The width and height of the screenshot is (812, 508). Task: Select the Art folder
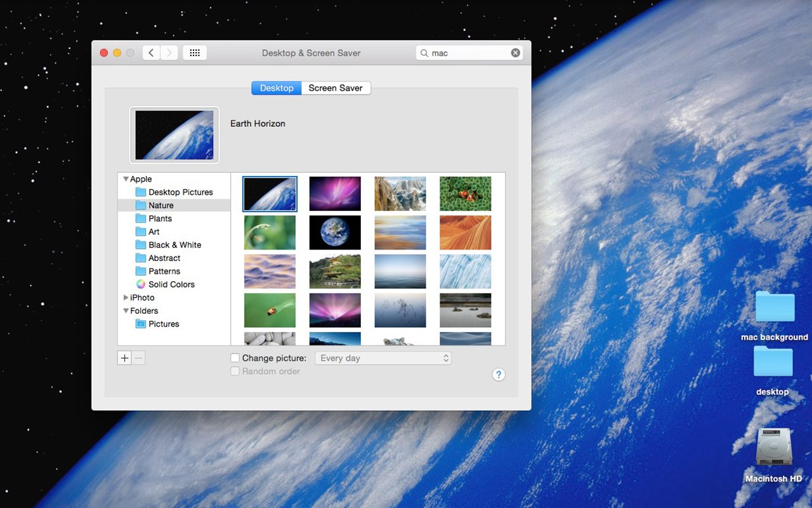click(x=174, y=232)
